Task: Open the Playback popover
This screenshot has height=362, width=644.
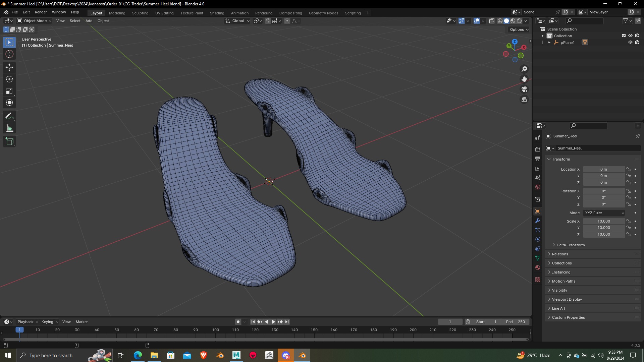Action: coord(28,322)
